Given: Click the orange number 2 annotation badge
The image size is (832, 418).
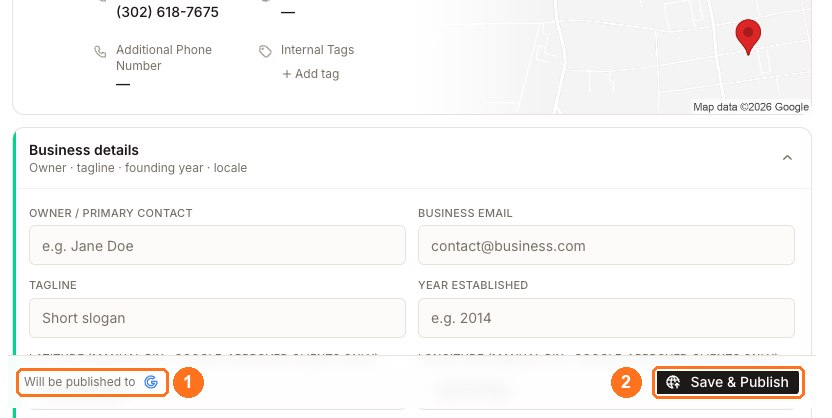Looking at the screenshot, I should (626, 382).
